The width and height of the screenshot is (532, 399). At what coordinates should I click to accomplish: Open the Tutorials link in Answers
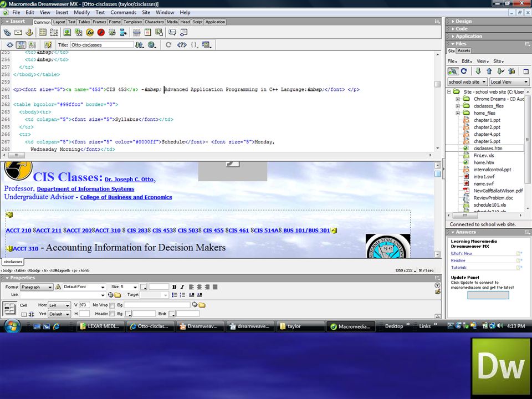[x=459, y=267]
